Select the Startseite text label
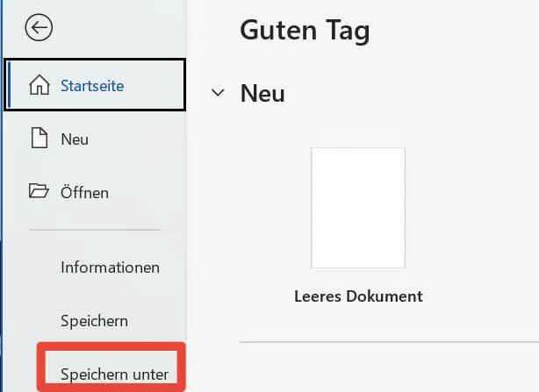Viewport: 539px width, 392px height. 92,86
